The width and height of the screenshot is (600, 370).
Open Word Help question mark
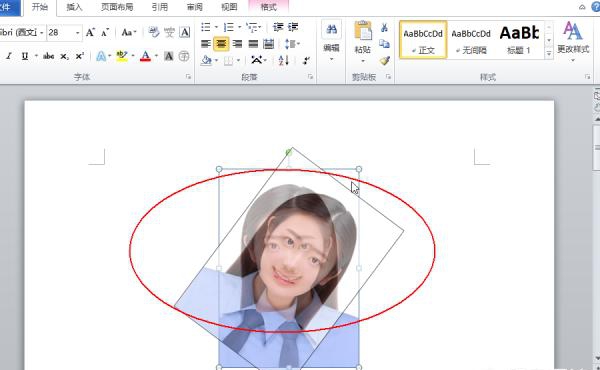pos(595,7)
